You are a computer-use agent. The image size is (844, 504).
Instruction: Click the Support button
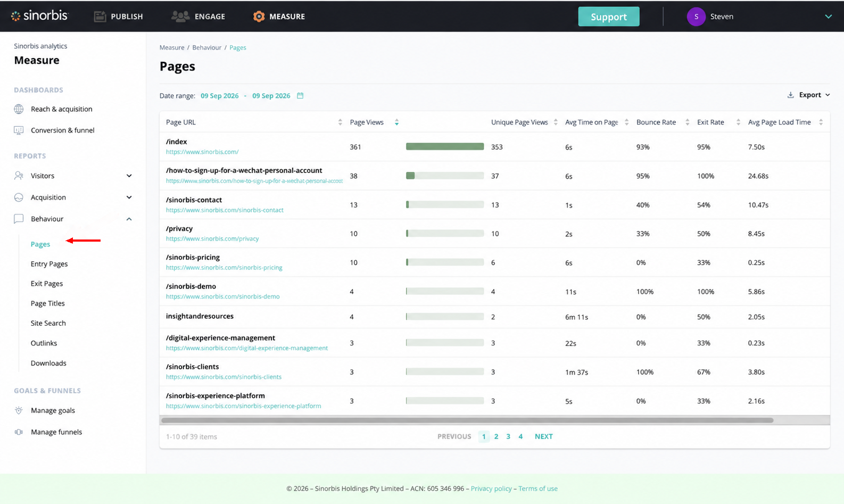pos(609,16)
